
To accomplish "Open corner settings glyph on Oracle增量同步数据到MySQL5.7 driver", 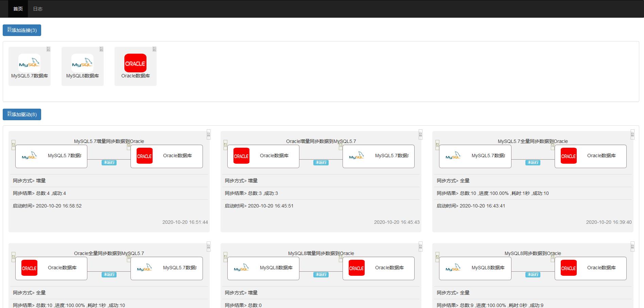I will pos(420,134).
